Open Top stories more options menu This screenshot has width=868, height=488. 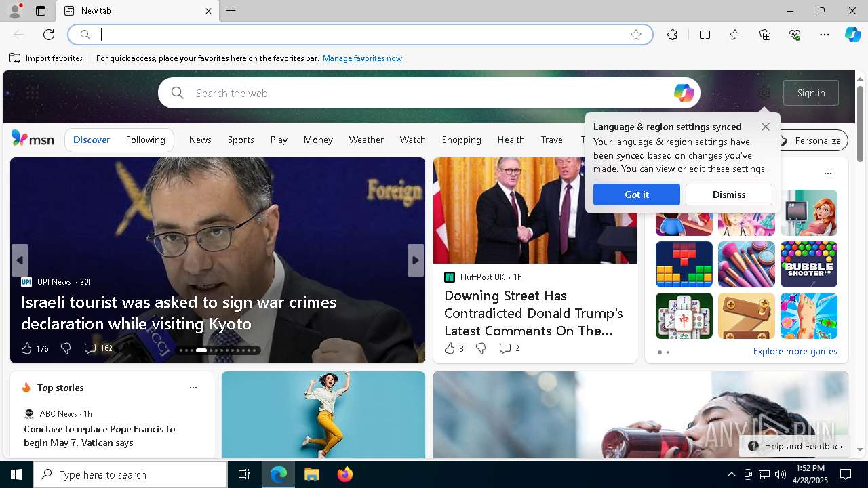pyautogui.click(x=193, y=388)
